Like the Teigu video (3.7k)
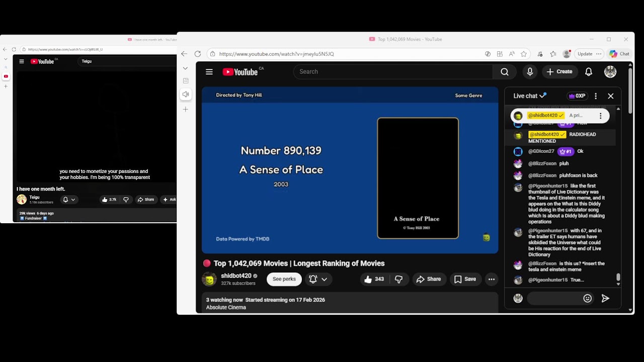Viewport: 644px width, 362px height. 109,200
